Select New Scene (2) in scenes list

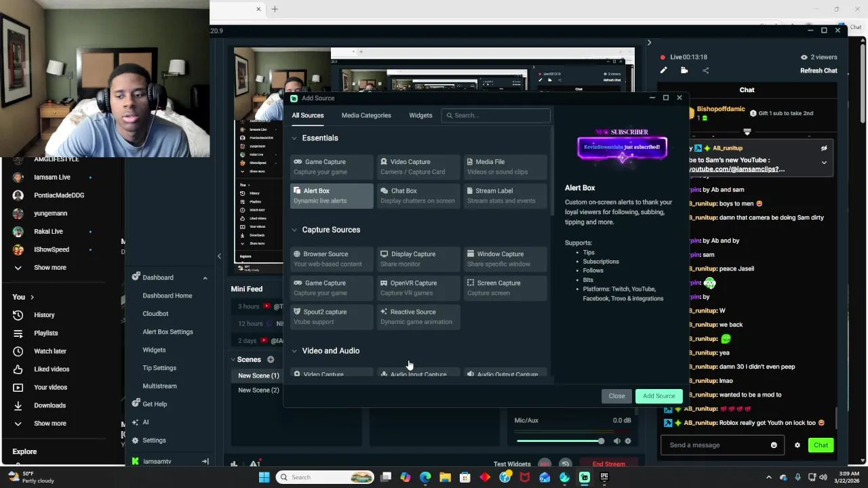pyautogui.click(x=258, y=390)
